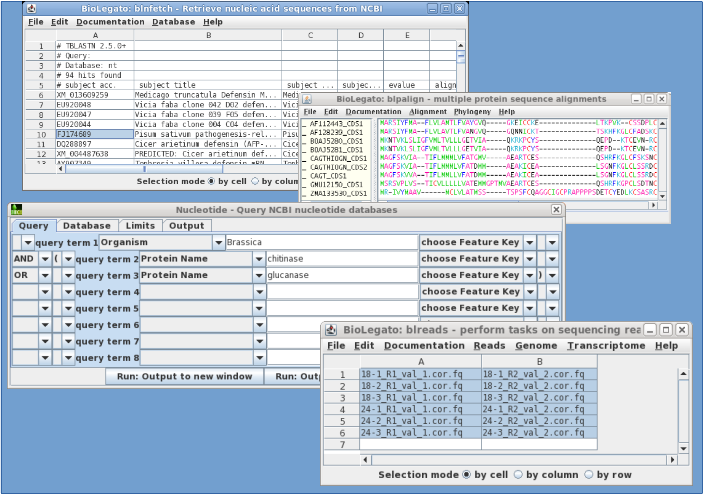Open the first 'choose Feature Key' dropdown
703x494 pixels.
(x=528, y=242)
